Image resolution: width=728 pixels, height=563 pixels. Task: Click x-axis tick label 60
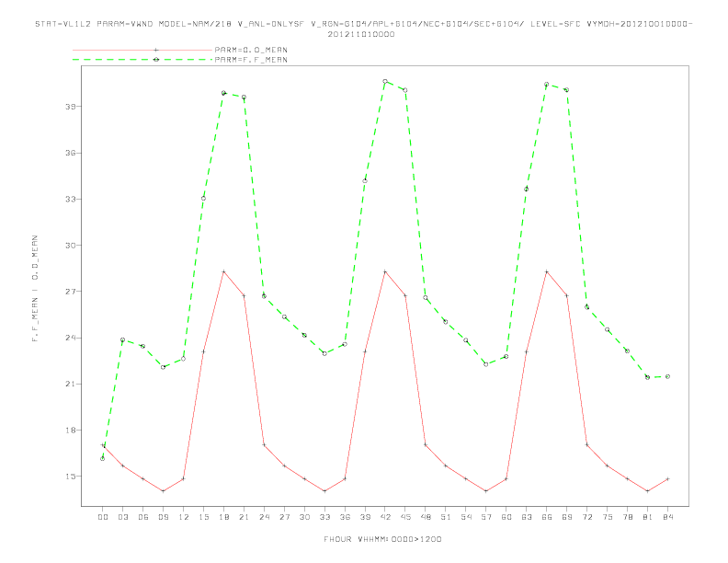[506, 517]
